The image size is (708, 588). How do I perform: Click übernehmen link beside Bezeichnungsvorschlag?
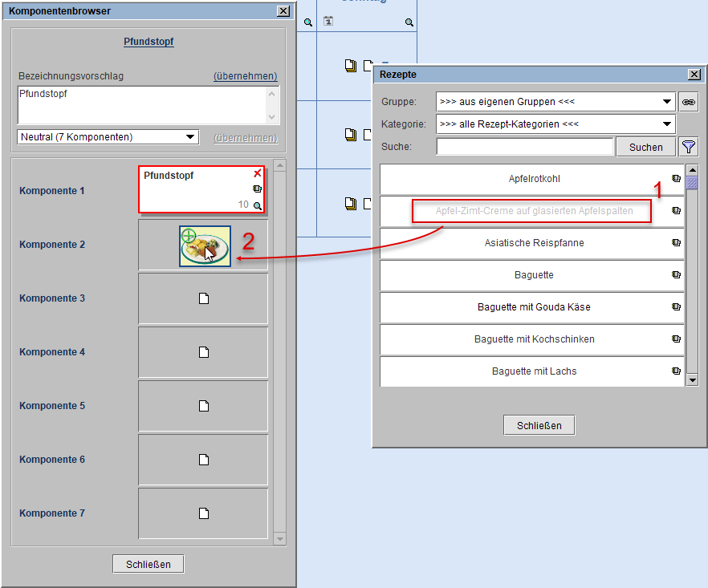click(245, 76)
